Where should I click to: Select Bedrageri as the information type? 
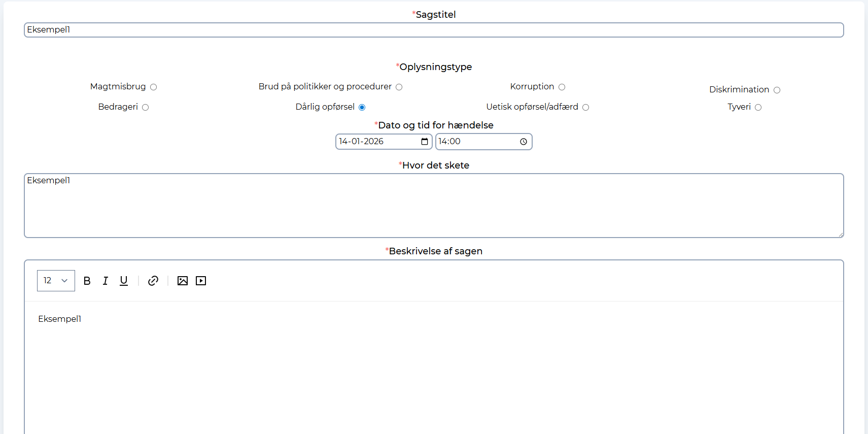click(146, 107)
